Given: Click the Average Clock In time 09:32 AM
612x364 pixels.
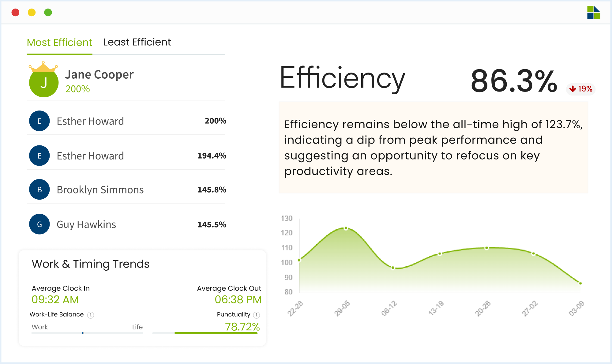Looking at the screenshot, I should (x=55, y=299).
